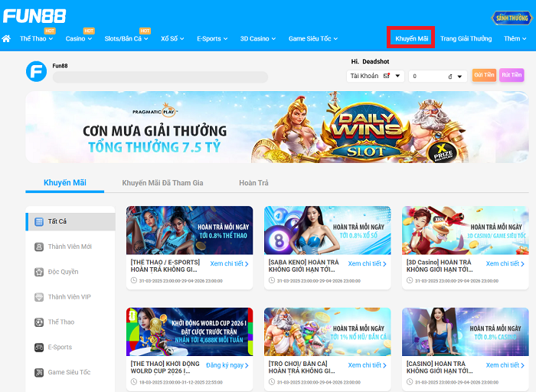Click Thể Thao soccer ball icon
The height and width of the screenshot is (392, 536).
39,322
